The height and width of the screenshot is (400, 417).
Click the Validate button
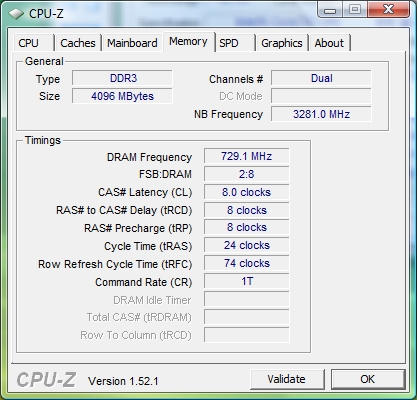coord(287,379)
